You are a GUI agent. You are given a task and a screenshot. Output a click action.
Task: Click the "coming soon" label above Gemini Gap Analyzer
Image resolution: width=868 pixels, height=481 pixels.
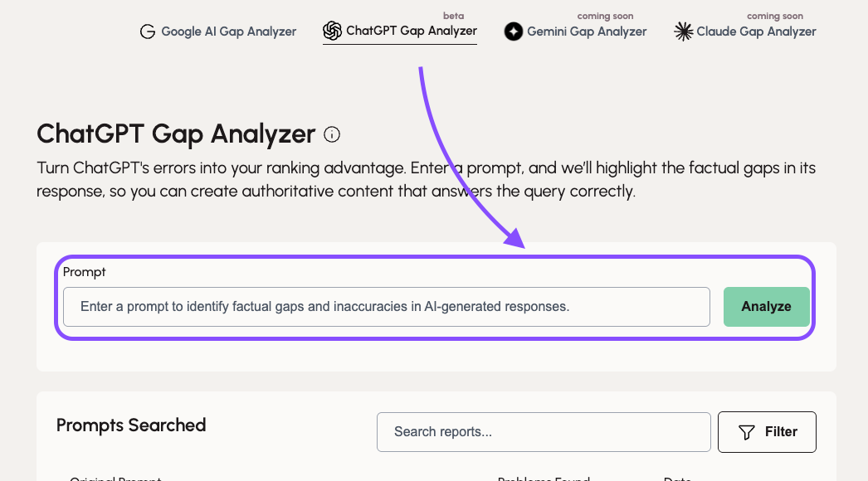pos(605,15)
